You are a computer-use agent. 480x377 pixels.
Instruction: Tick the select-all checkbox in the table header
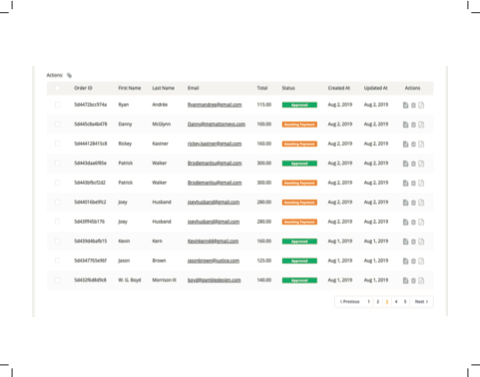point(57,88)
